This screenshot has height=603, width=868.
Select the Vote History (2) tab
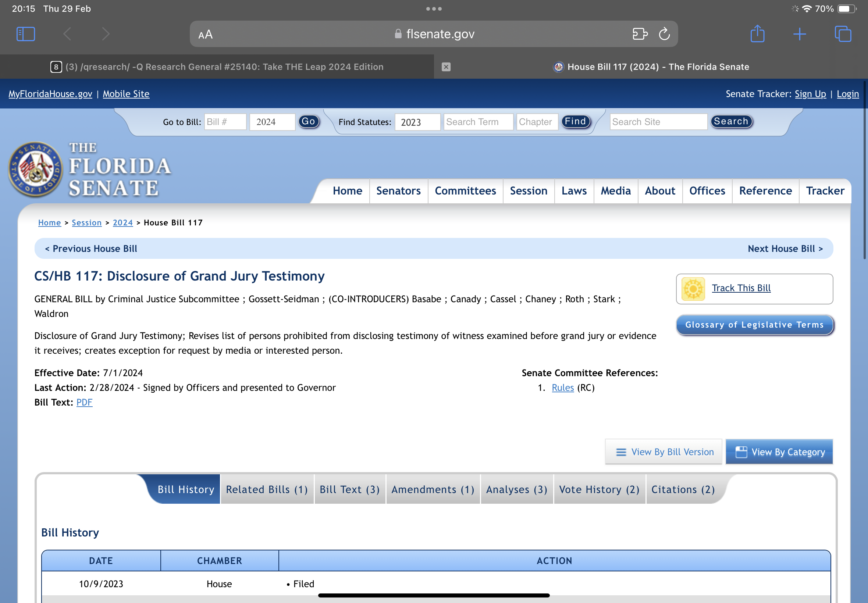599,490
